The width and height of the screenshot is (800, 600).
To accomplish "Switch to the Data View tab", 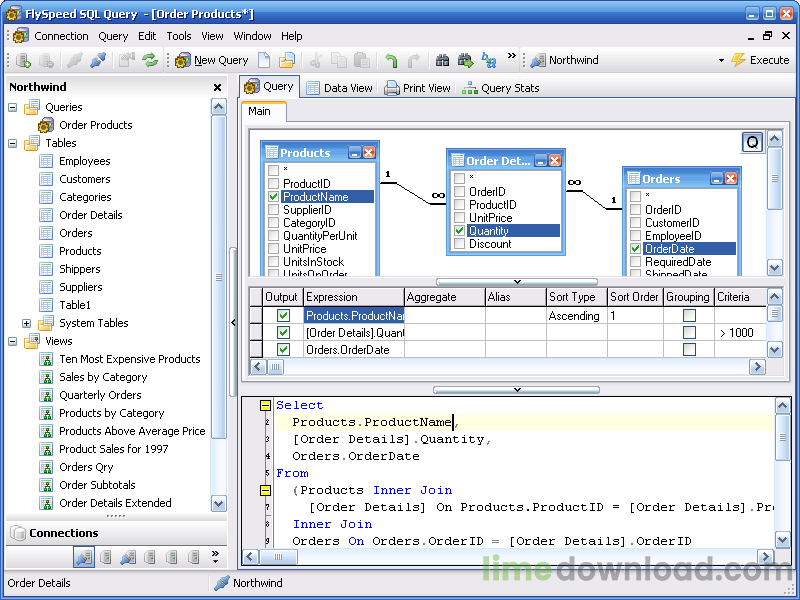I will click(339, 88).
